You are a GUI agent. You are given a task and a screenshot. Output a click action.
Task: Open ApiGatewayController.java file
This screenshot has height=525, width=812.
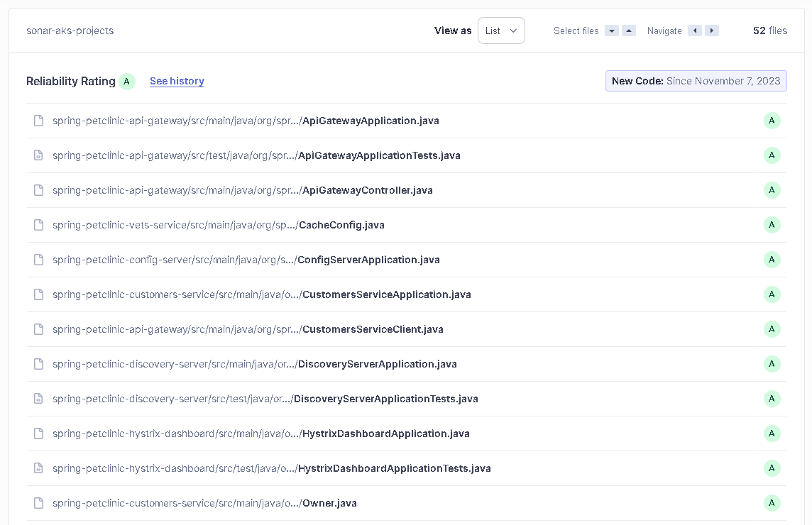[242, 190]
